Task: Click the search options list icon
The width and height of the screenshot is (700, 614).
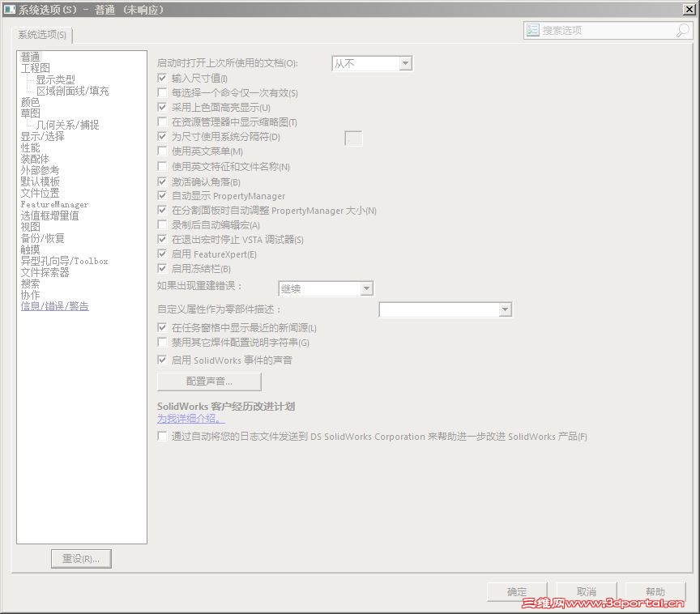Action: click(532, 30)
